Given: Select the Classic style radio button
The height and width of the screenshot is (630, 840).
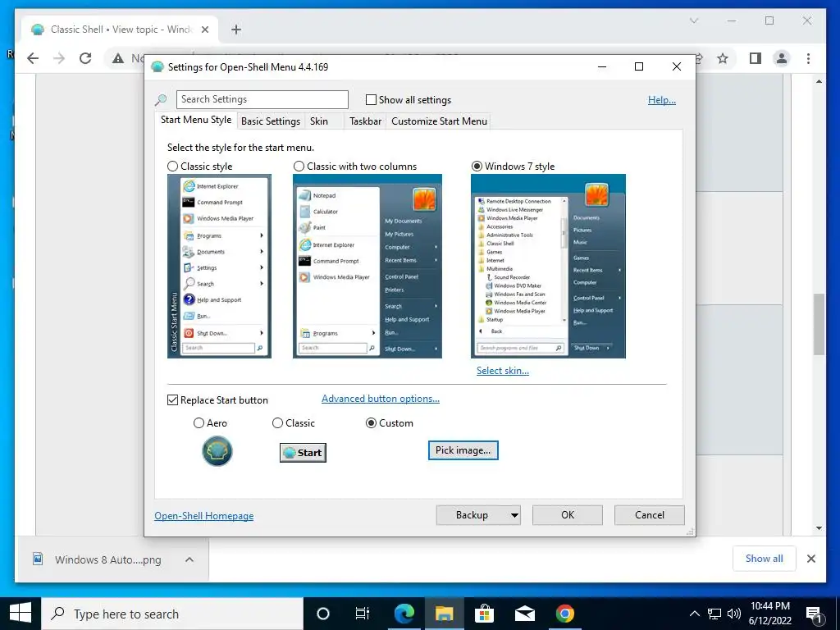Looking at the screenshot, I should (x=172, y=166).
